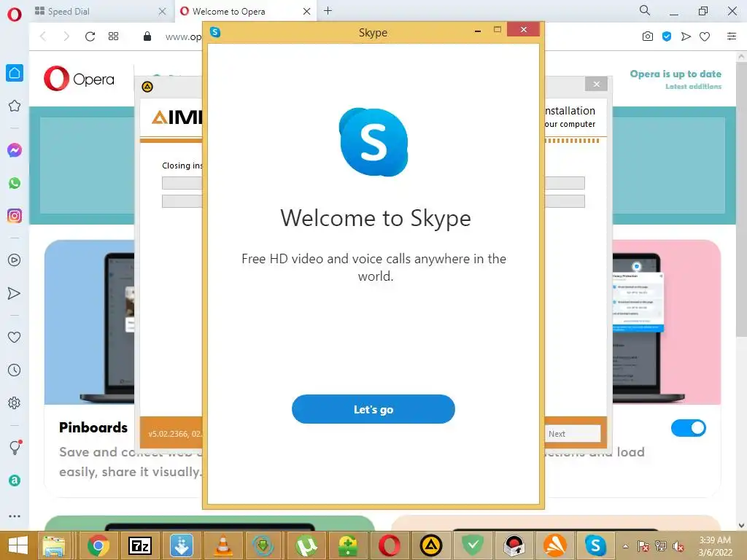This screenshot has width=747, height=560.
Task: Click the Let's go button in Skype
Action: point(373,409)
